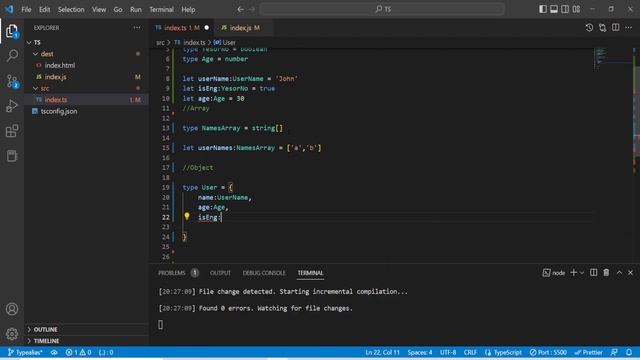Maximize the panel with the up chevron
This screenshot has width=640, height=360.
pos(619,273)
